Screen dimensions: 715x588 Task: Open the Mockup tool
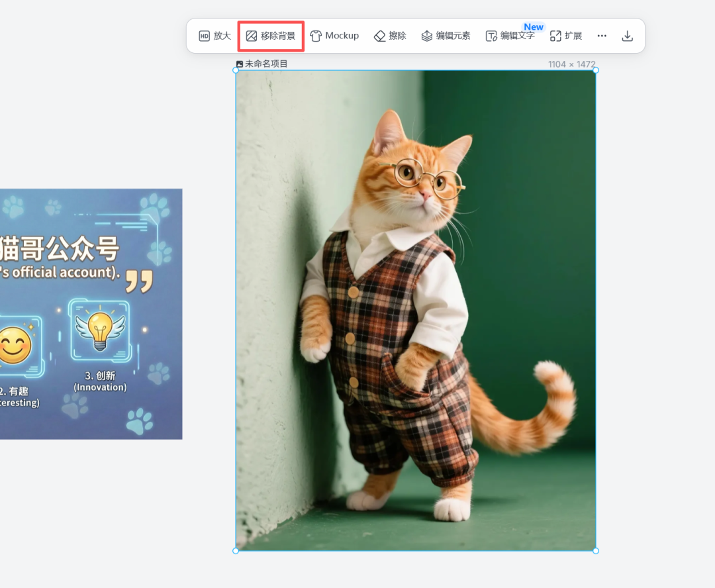point(335,36)
